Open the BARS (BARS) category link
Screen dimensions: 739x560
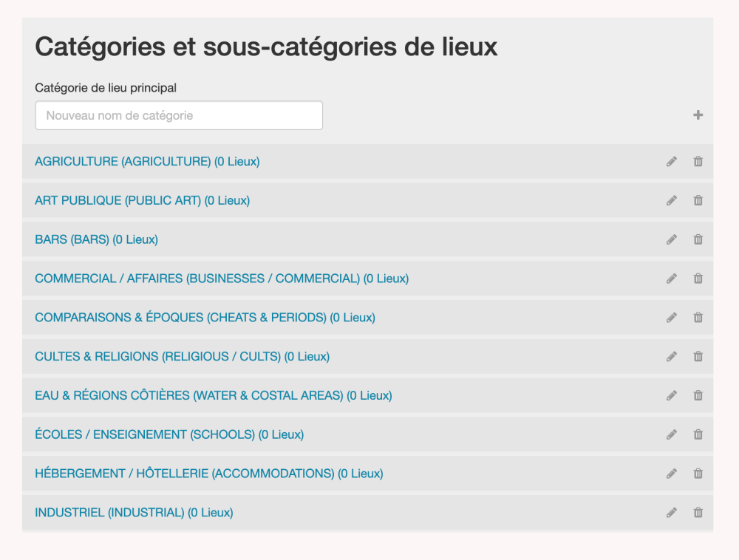pyautogui.click(x=96, y=239)
